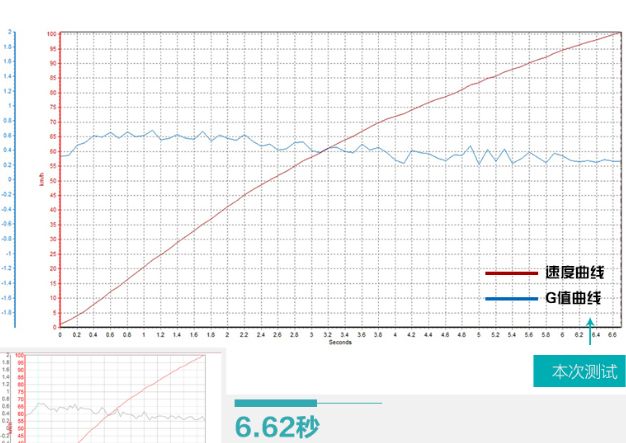This screenshot has height=443, width=626.
Task: Click the km/h axis label
Action: point(42,180)
